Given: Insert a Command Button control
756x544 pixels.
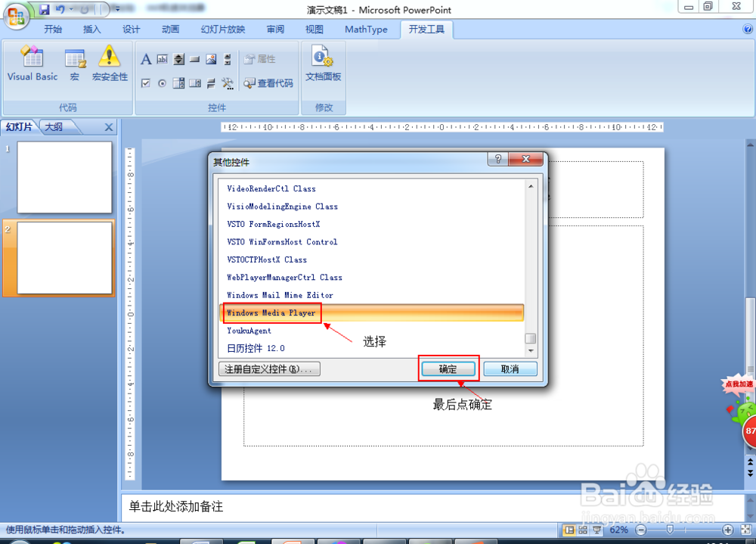Looking at the screenshot, I should [x=195, y=59].
